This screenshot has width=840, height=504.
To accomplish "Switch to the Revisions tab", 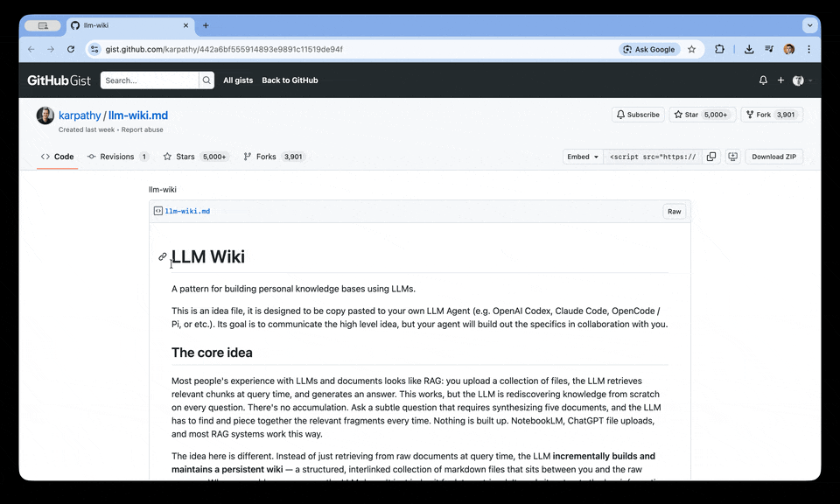I will [x=118, y=157].
